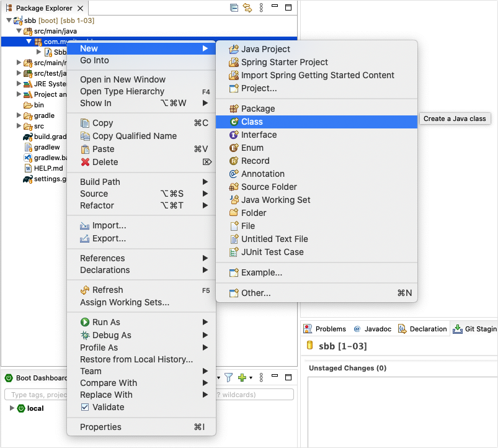
Task: Choose Untitled Text File entry
Action: coord(316,239)
